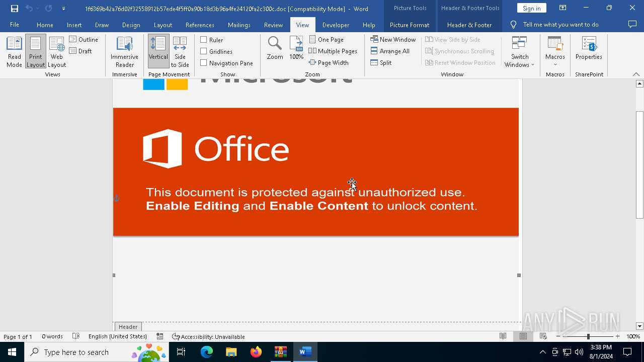Enable the Gridlines checkbox
Screen dimensions: 644x362
(x=216, y=51)
